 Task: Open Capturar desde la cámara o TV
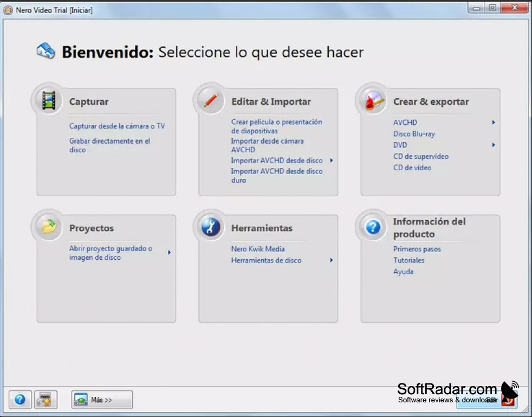tap(117, 126)
